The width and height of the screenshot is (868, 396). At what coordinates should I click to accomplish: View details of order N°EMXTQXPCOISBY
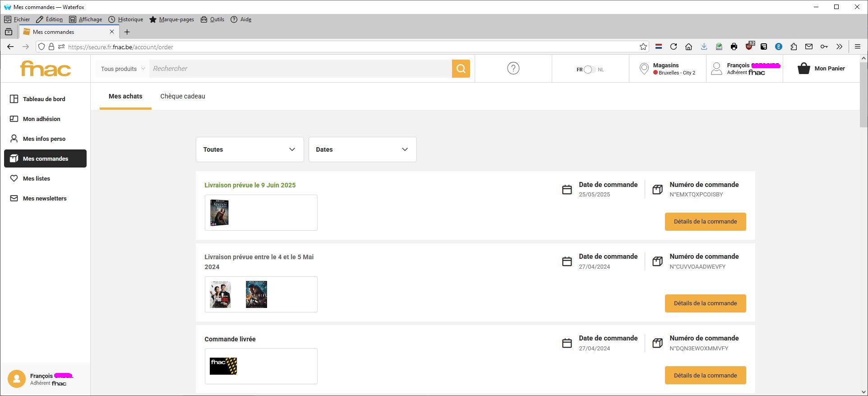[705, 222]
